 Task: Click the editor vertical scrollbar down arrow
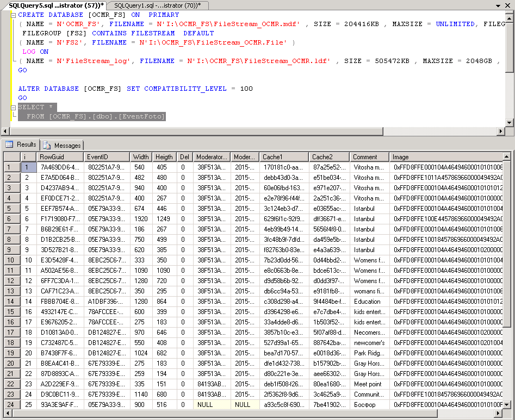coord(510,122)
